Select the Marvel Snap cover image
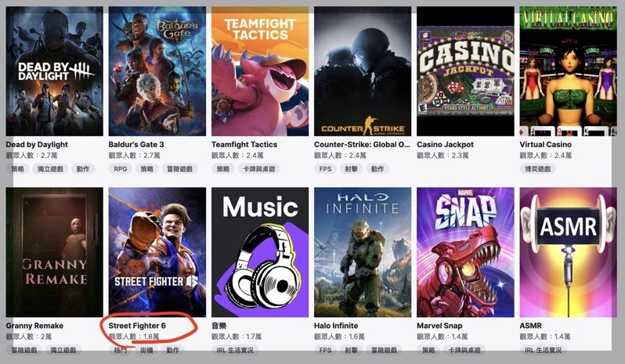 465,253
